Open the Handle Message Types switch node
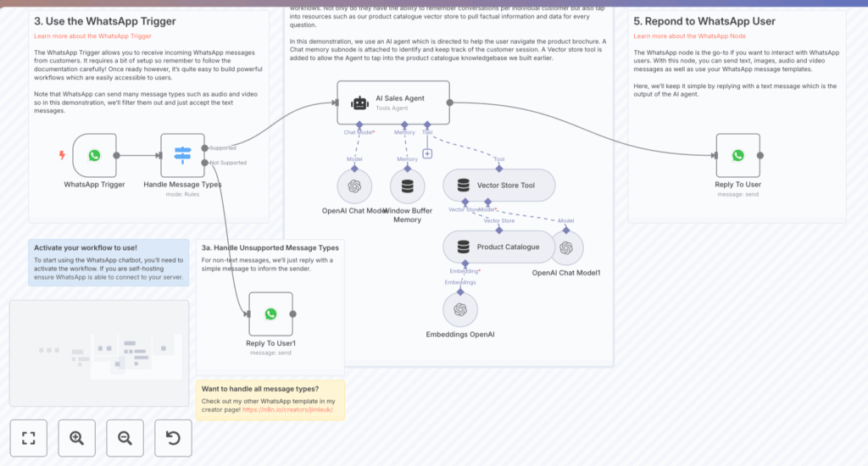 point(183,156)
